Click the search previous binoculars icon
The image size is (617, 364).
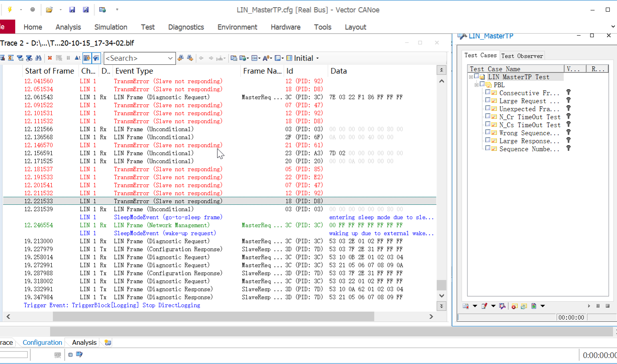tap(181, 58)
